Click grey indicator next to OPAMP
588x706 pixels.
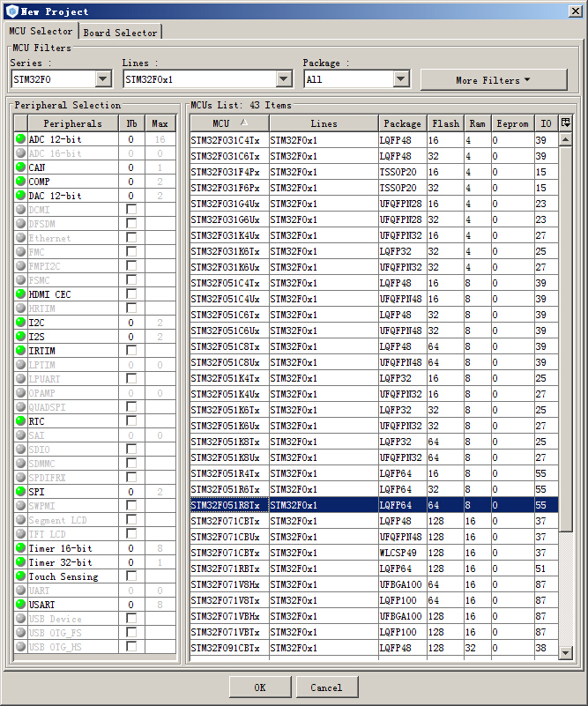[x=20, y=392]
